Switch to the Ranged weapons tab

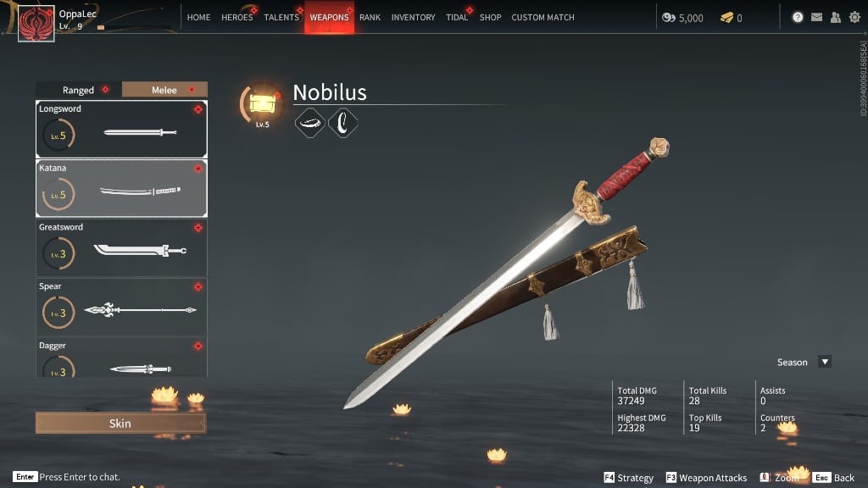[x=79, y=90]
